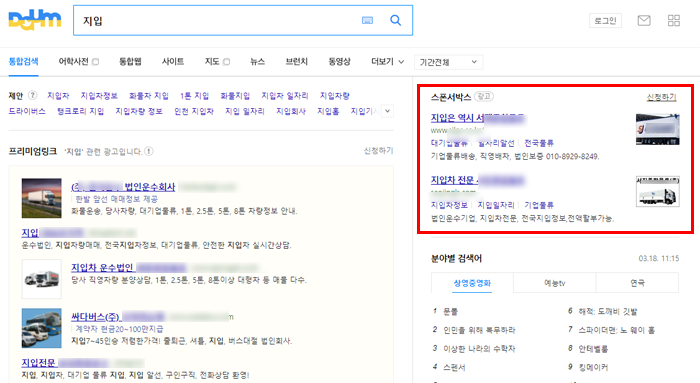The width and height of the screenshot is (700, 383).
Task: Open the 기간전체 period dropdown
Action: [448, 62]
